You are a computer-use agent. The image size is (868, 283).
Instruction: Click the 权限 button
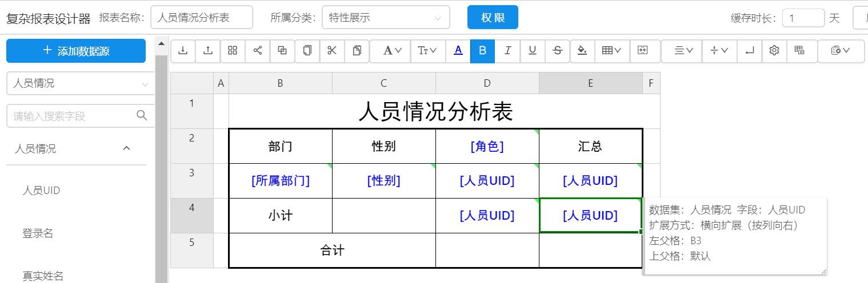tap(493, 18)
